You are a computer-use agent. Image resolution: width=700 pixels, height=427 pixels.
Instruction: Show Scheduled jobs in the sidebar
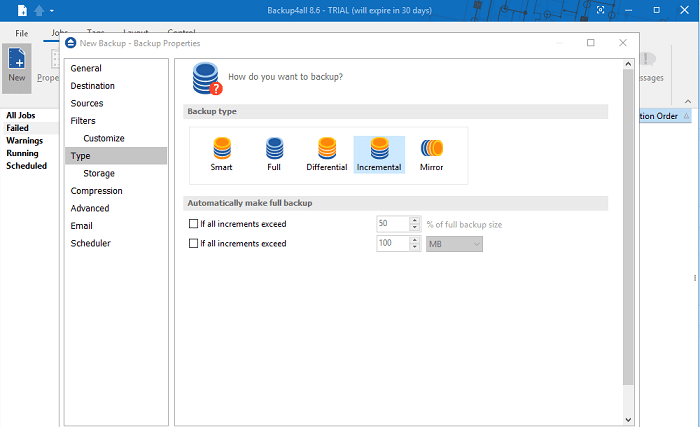26,166
